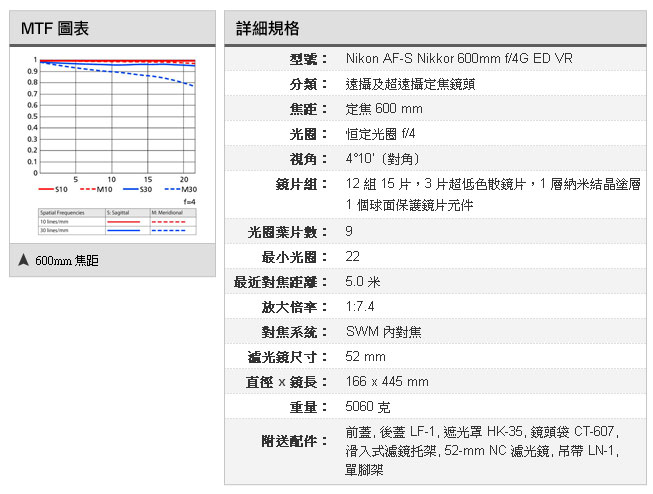
Task: Click the 最近對焦距離 label
Action: (x=280, y=282)
